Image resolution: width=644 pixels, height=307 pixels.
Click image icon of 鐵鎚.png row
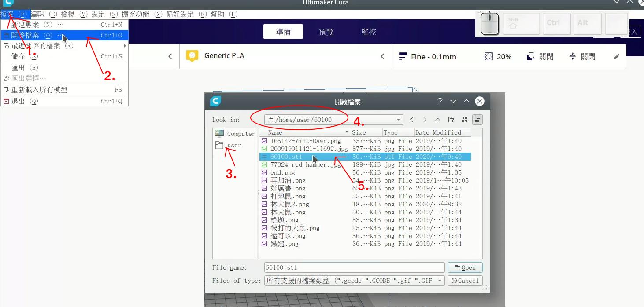coord(264,244)
